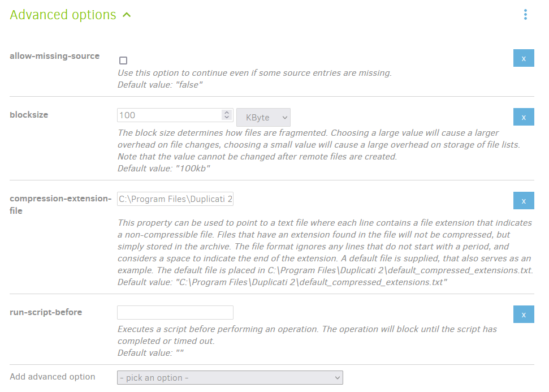Click inside the run-script-before text box
This screenshot has height=392, width=549.
click(x=175, y=312)
